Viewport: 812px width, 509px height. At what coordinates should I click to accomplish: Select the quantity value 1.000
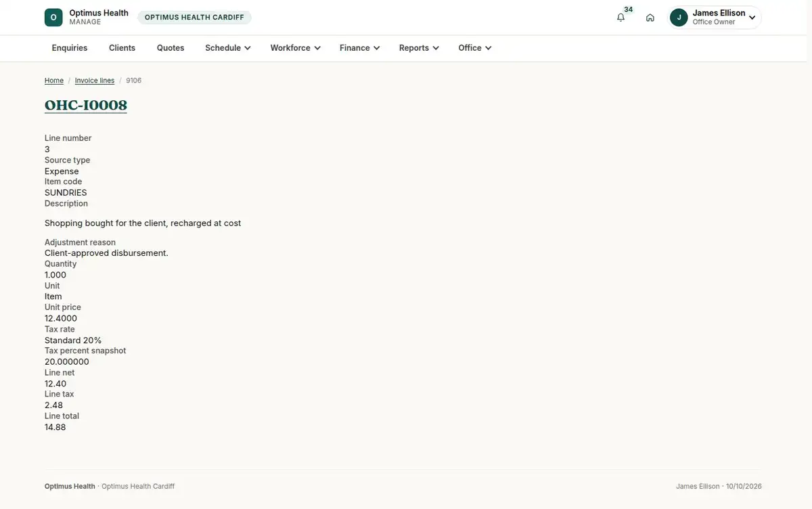tap(55, 275)
